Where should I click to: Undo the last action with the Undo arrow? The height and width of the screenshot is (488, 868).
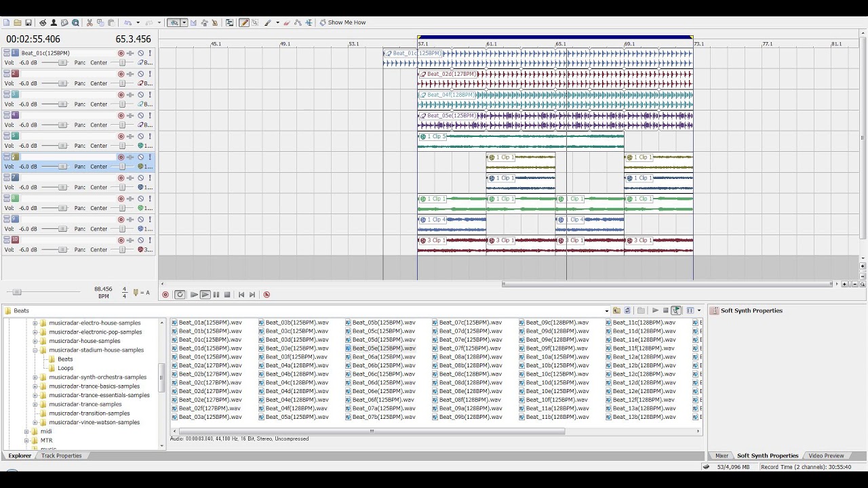point(127,22)
